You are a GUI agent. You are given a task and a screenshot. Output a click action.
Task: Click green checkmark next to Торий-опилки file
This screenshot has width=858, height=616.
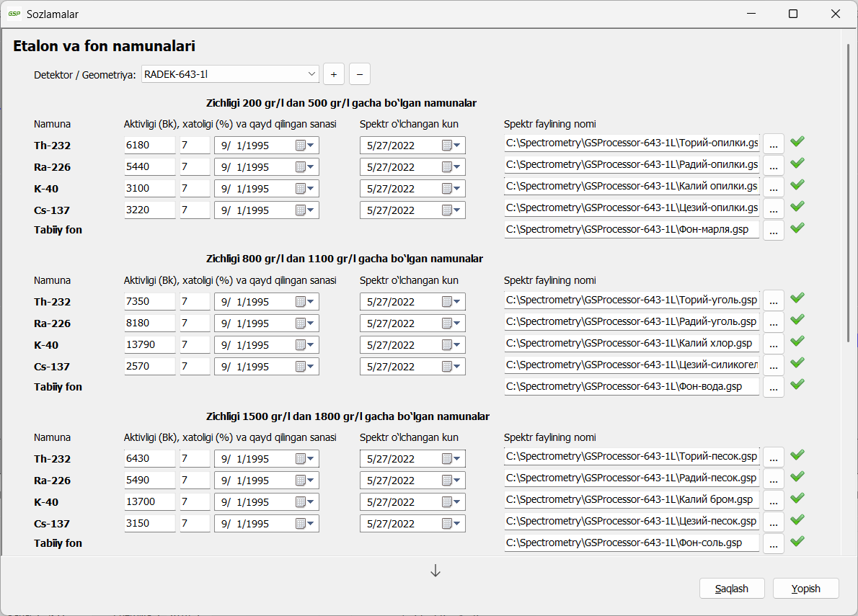pos(797,141)
